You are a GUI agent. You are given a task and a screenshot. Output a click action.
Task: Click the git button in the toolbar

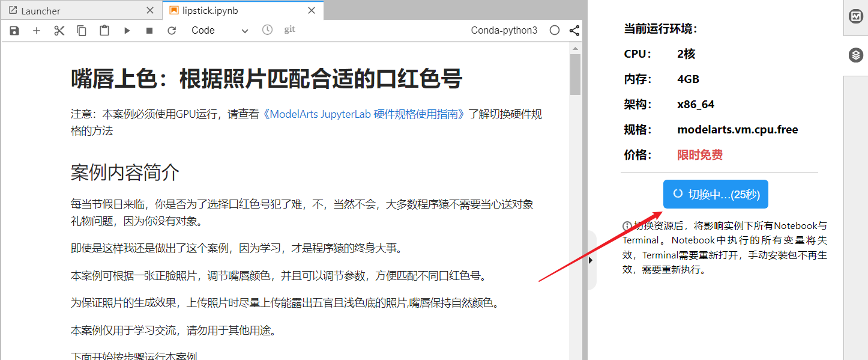tap(289, 29)
